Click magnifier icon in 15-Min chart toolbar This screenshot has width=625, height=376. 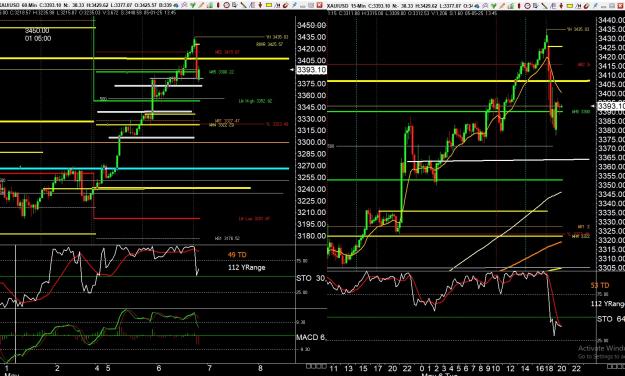click(x=485, y=5)
